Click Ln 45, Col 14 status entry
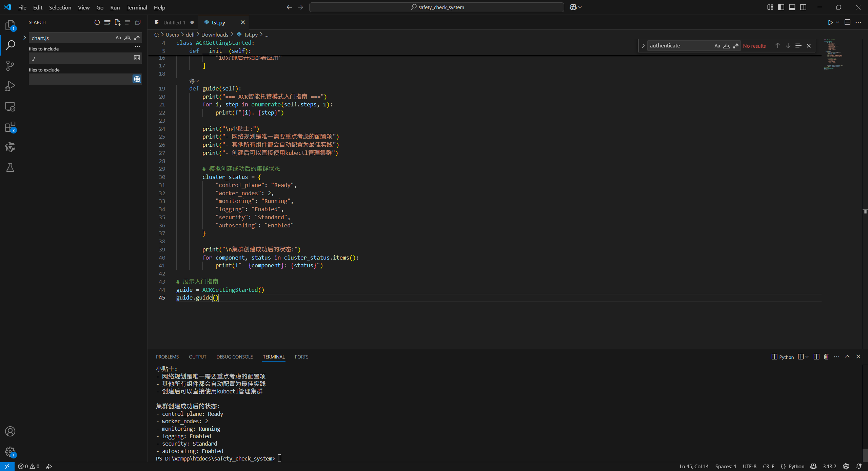 [694, 466]
